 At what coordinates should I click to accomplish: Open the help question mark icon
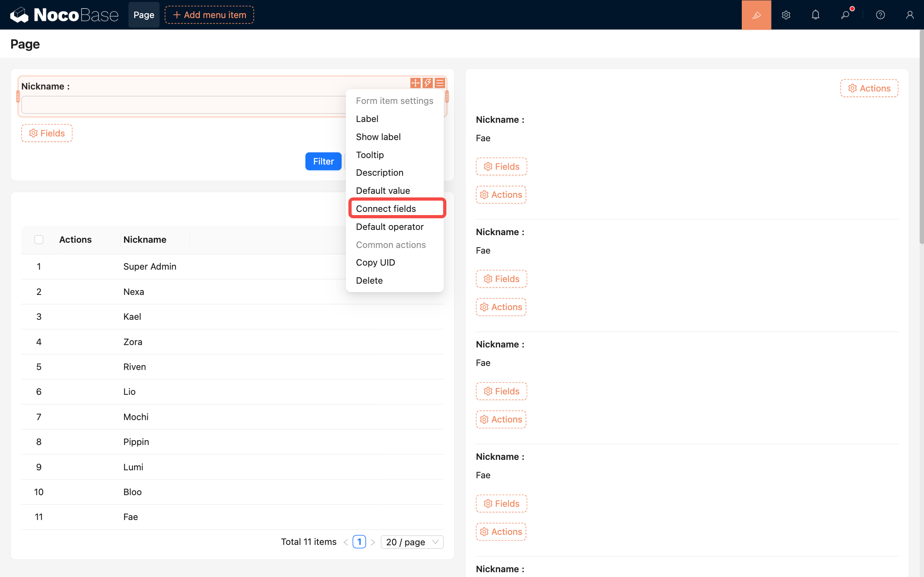880,15
